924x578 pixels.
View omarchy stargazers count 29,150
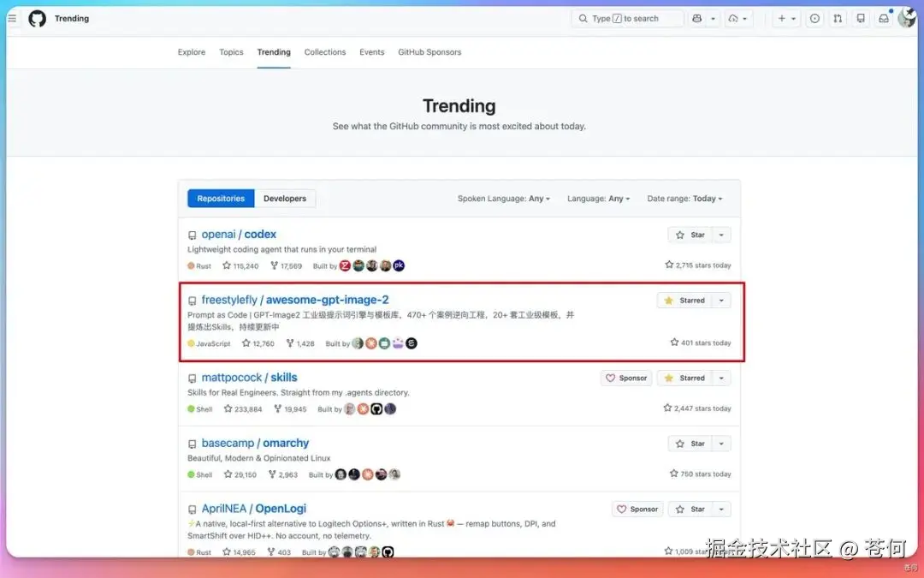point(240,474)
